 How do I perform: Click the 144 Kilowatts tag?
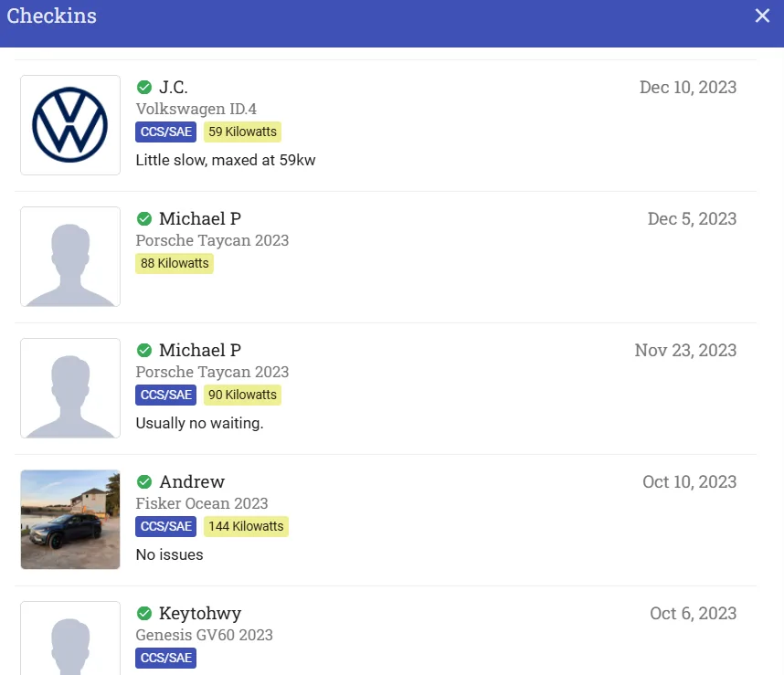[x=246, y=526]
